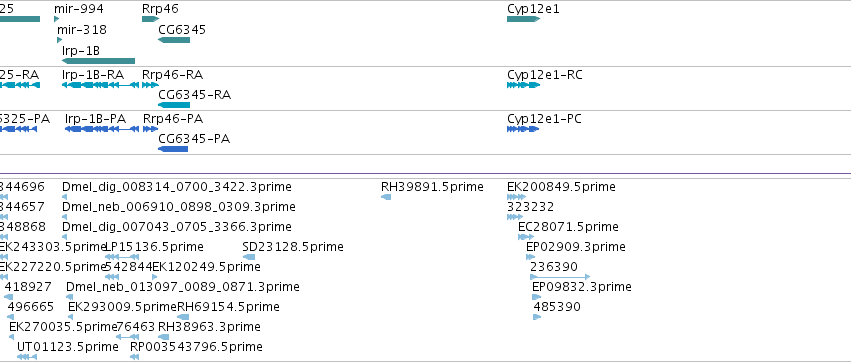Select the CG6345-PA protein bar

(x=173, y=149)
